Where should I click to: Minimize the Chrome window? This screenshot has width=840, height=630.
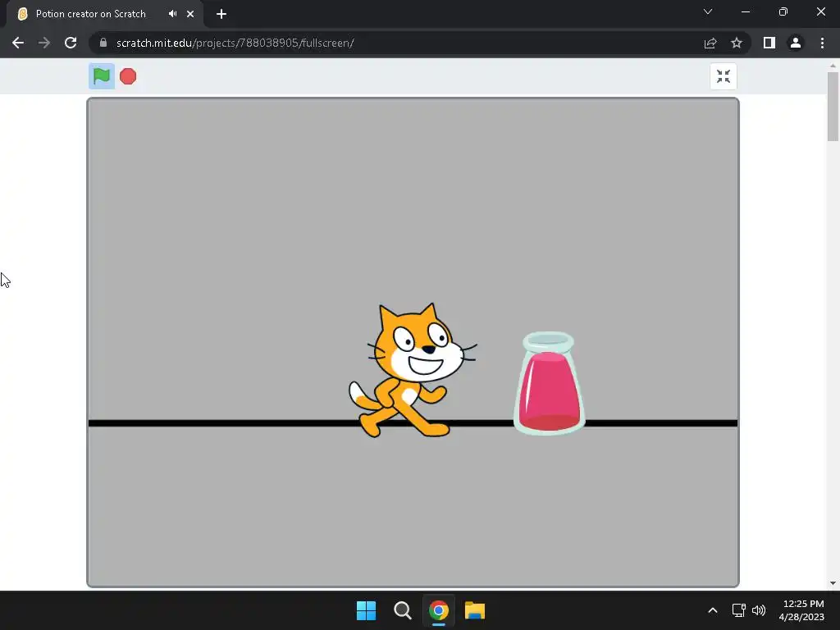click(745, 11)
